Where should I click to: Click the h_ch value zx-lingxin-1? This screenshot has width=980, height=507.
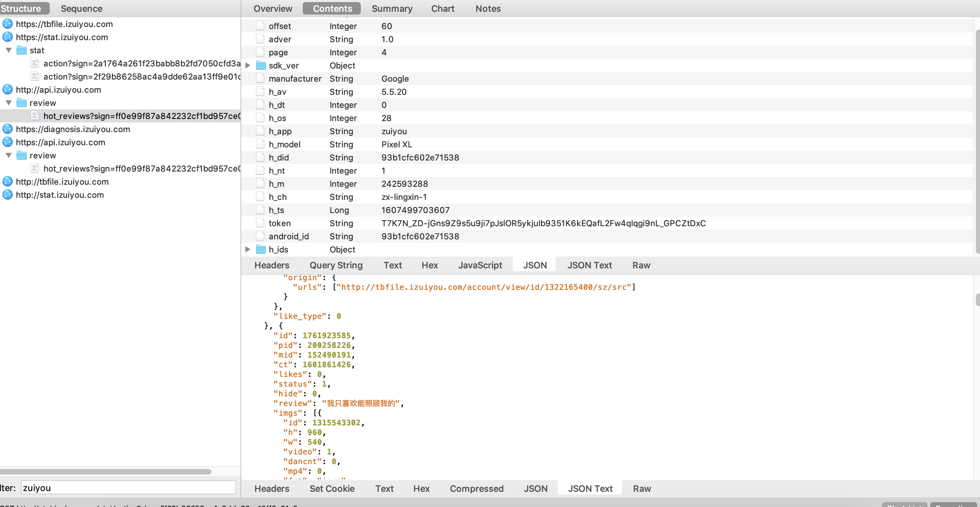point(404,197)
